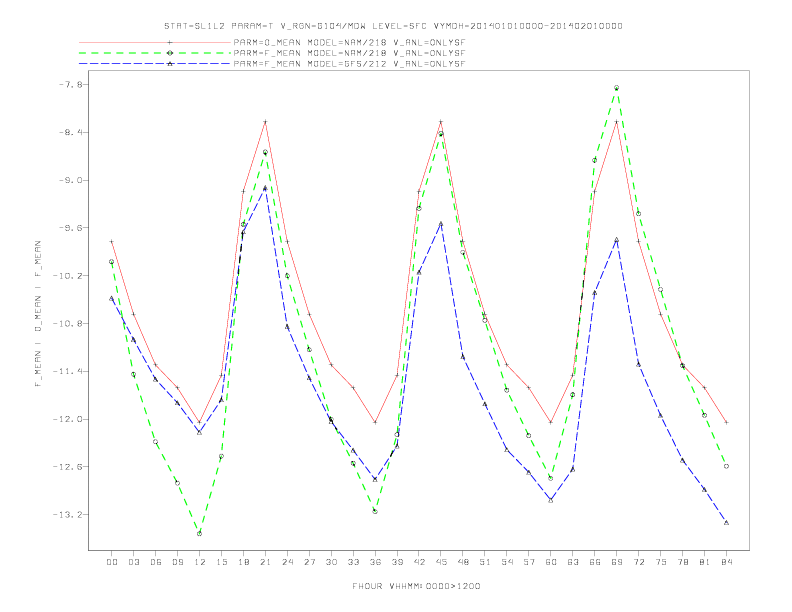Click the chart title beginning STAT=SL1L2 PARAM=T
The width and height of the screenshot is (792, 612).
(x=393, y=26)
